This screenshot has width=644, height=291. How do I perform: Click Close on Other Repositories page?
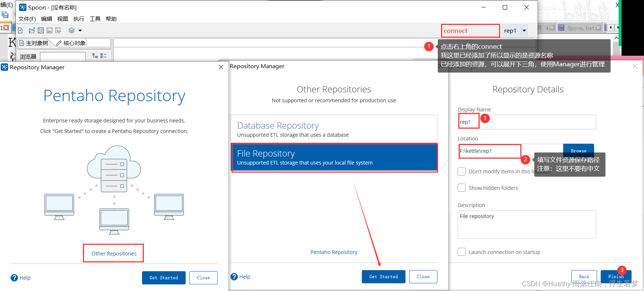[423, 277]
